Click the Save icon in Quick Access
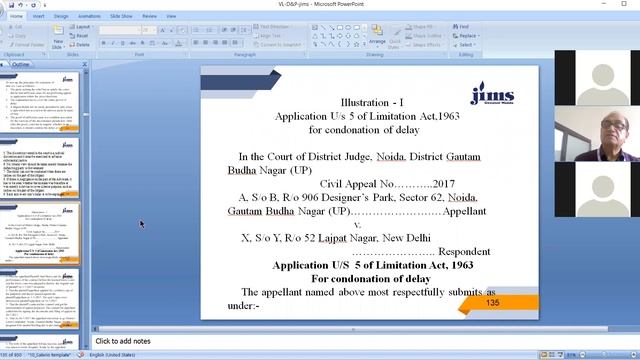Screen dimensions: 640x360 [x=11, y=5]
